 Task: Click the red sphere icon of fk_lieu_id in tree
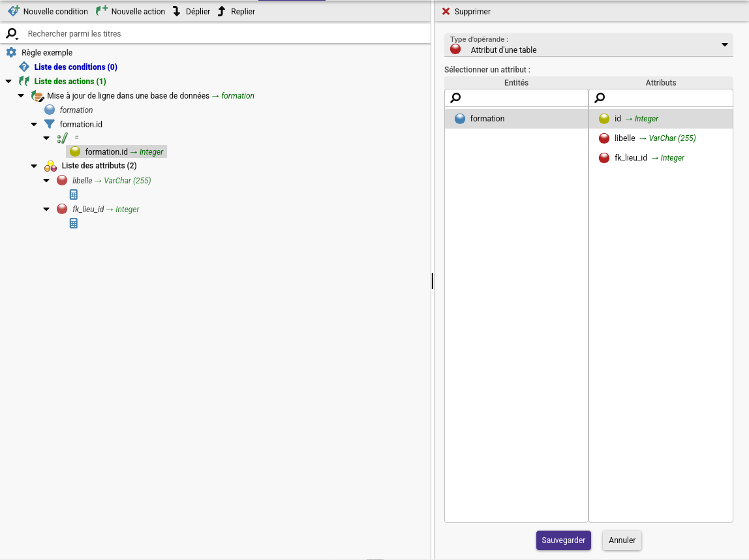click(62, 209)
